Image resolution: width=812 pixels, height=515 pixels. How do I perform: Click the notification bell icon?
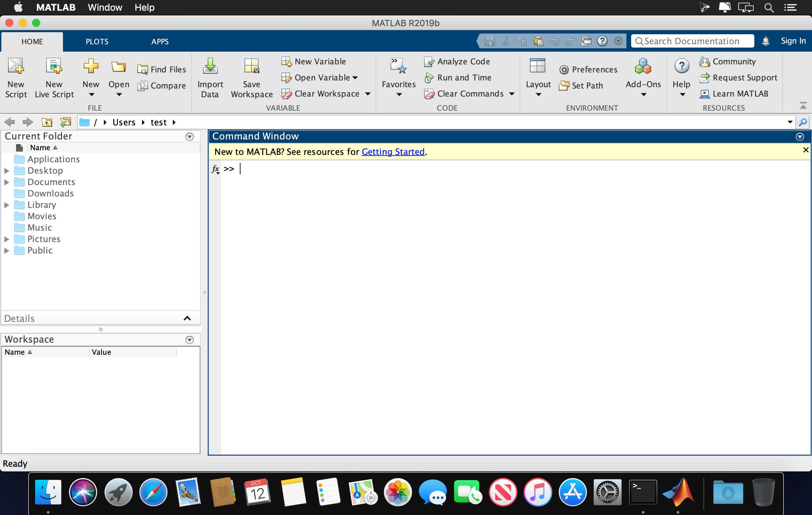point(765,41)
